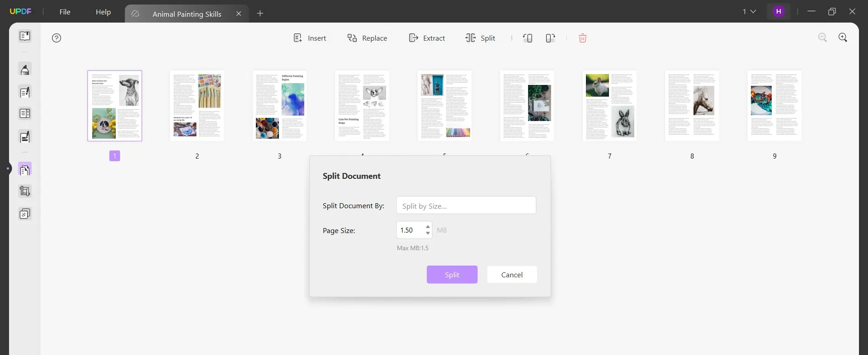Click the UPDF logo
868x355 pixels.
coord(20,11)
